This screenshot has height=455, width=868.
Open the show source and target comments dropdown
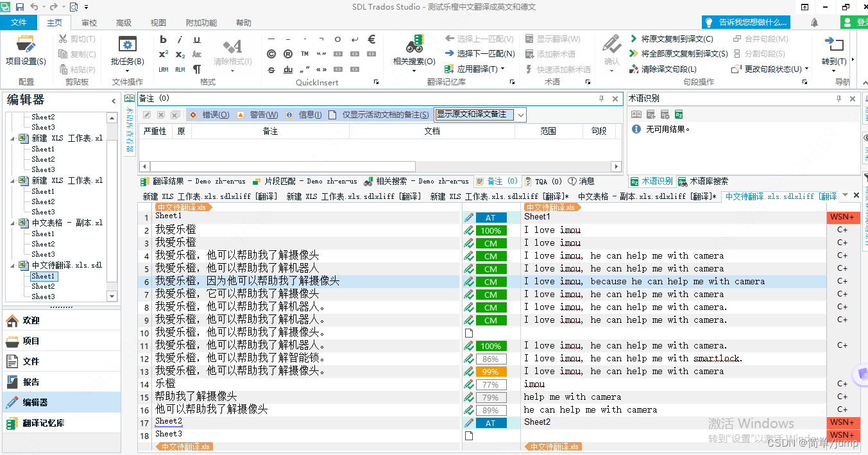(521, 115)
